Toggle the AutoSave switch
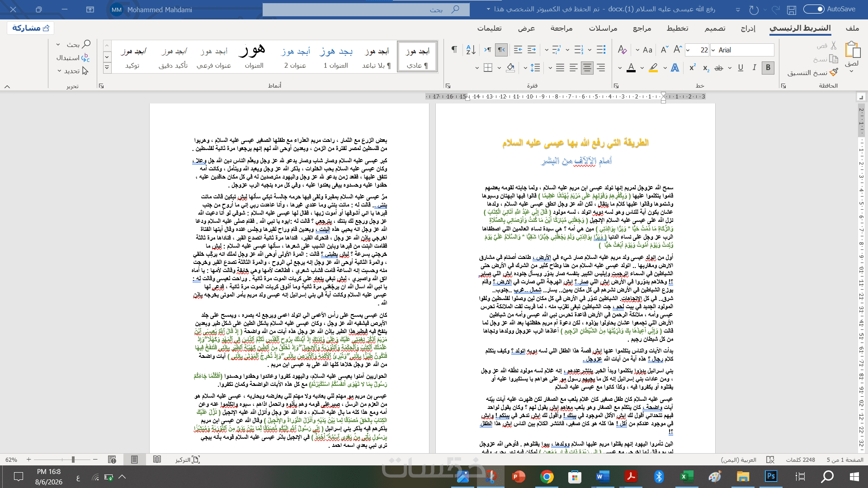Viewport: 868px width, 488px height. 814,9
